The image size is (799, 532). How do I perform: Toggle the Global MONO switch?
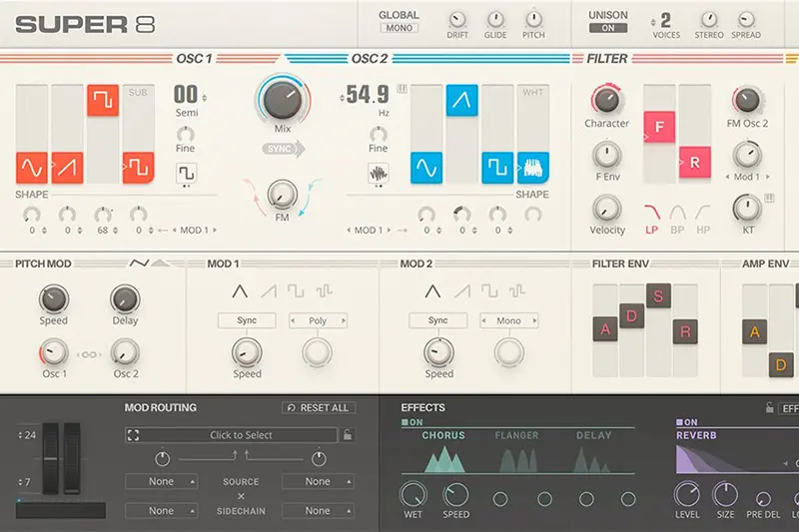coord(399,28)
